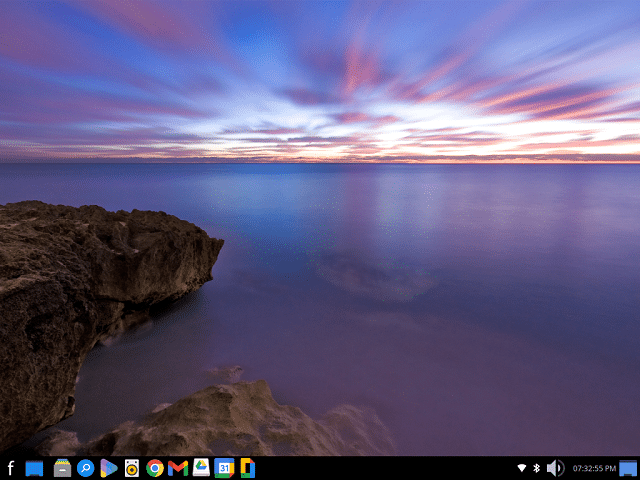Open the Wi-Fi network tray icon
Screen dimensions: 640x480
(521, 468)
